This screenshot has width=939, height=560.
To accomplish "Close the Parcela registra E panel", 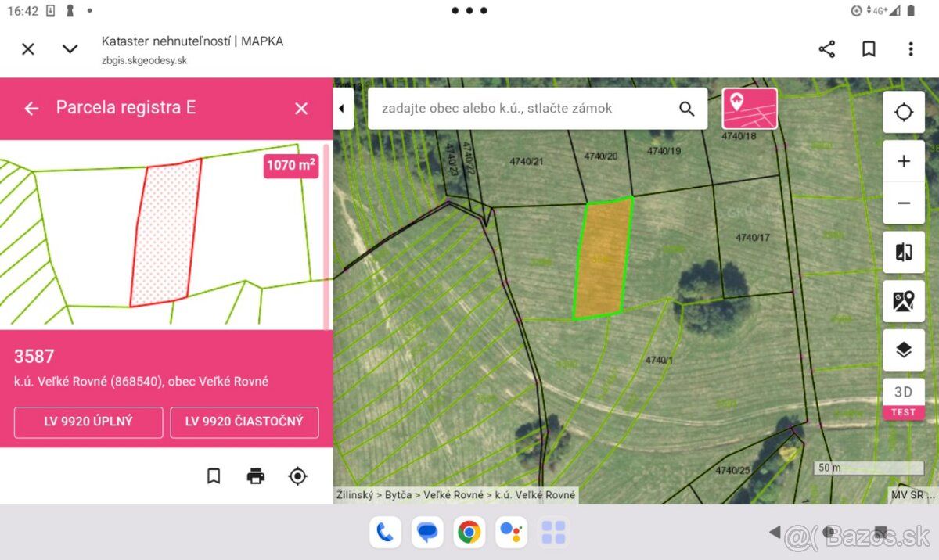I will [301, 109].
